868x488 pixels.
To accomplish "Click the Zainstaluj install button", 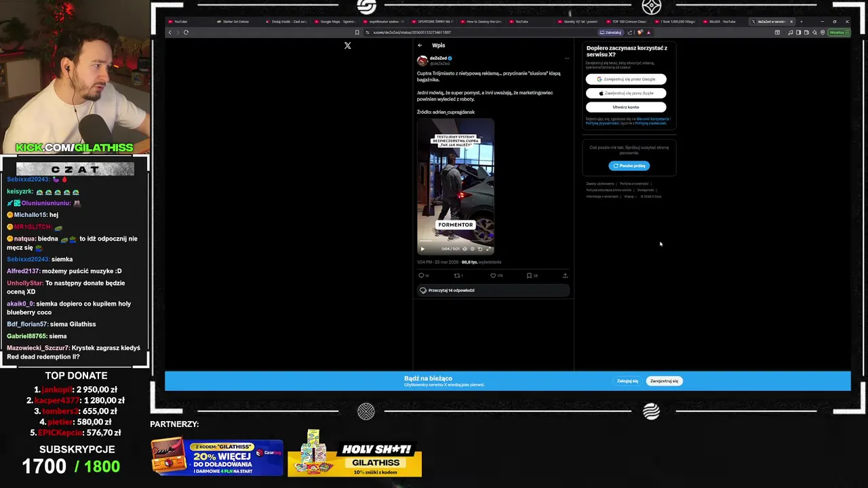I will point(611,32).
